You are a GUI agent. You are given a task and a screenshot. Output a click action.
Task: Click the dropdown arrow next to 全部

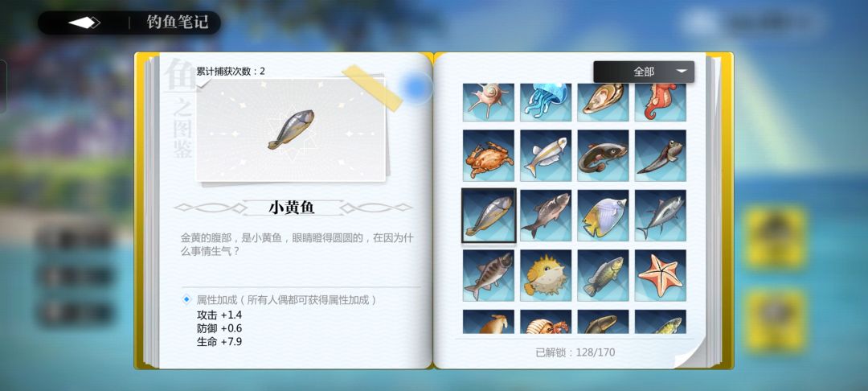click(682, 72)
